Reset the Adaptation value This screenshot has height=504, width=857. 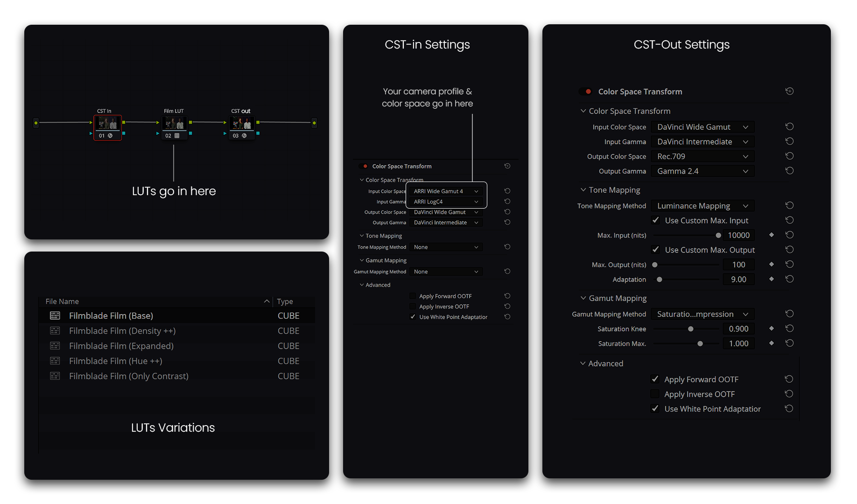(x=789, y=279)
